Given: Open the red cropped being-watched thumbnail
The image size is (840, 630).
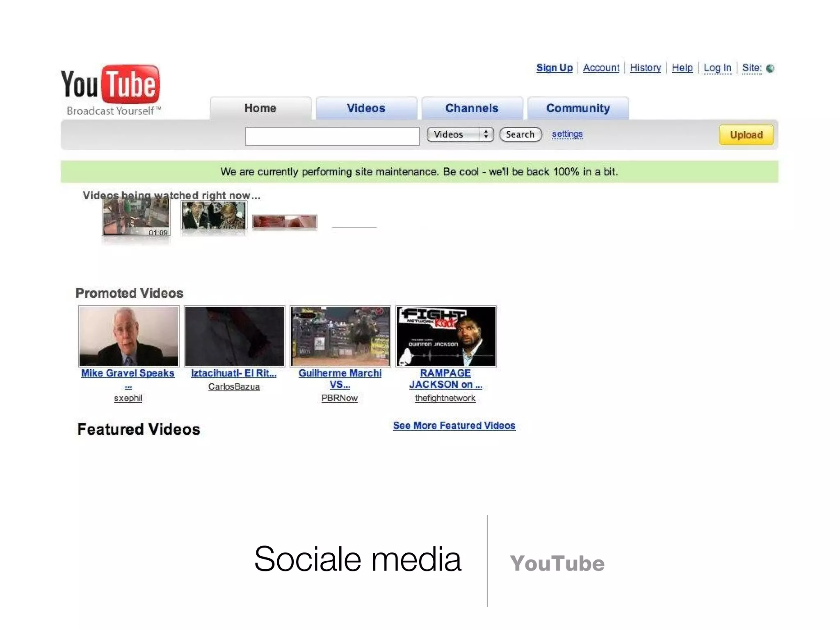Looking at the screenshot, I should point(285,222).
